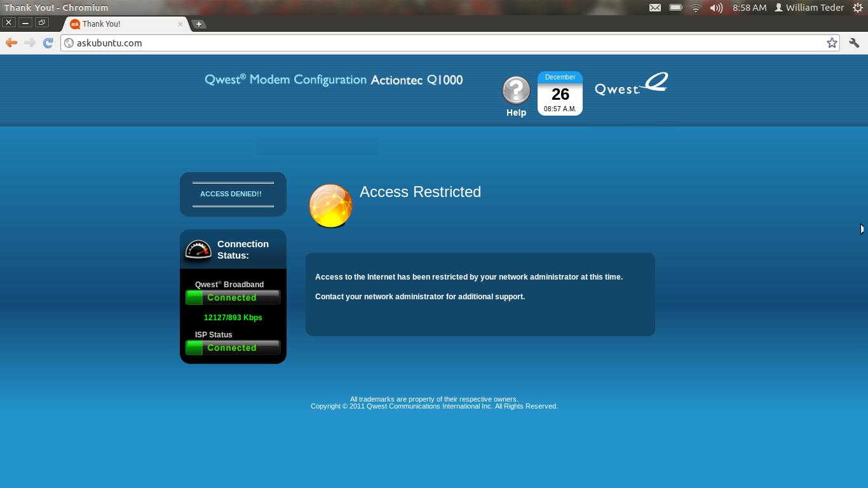The image size is (868, 488).
Task: Open the volume speaker indicator
Action: pos(716,8)
